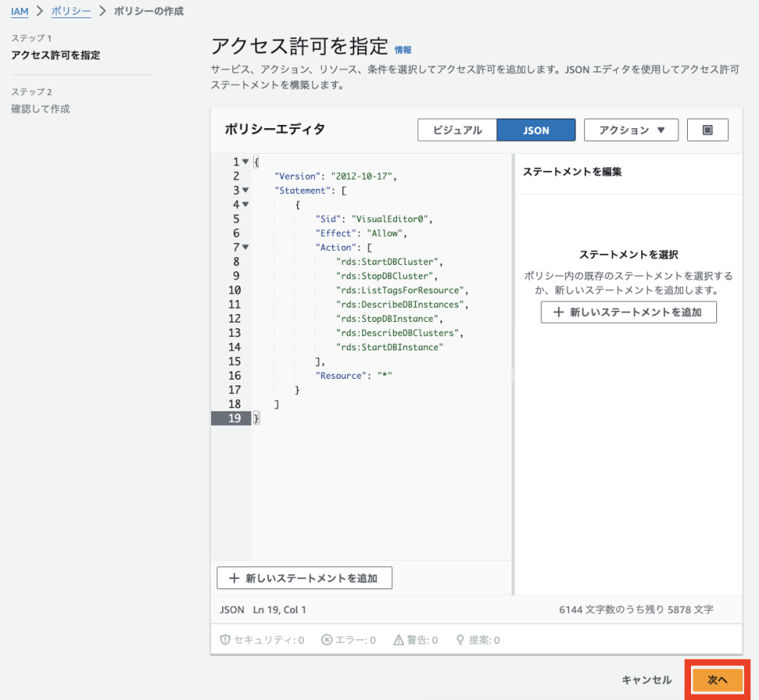Open the ポリシー breadcrumb link
Viewport: 759px width, 700px height.
pos(70,11)
